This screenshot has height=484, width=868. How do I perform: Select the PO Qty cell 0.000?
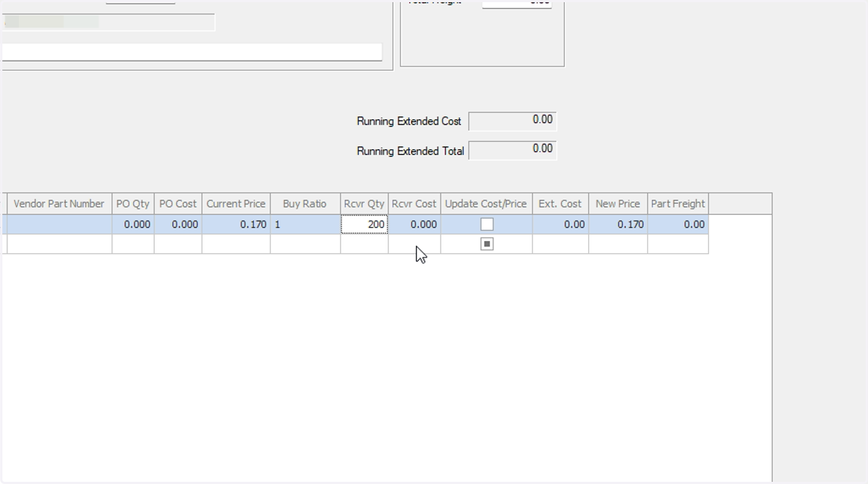[133, 224]
